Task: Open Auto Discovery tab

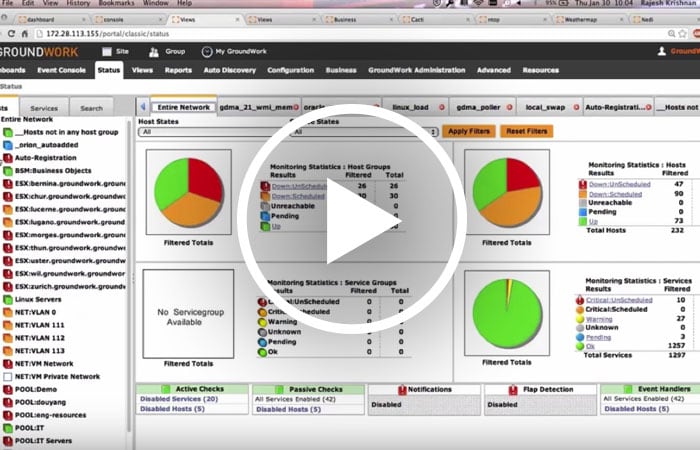Action: 229,70
